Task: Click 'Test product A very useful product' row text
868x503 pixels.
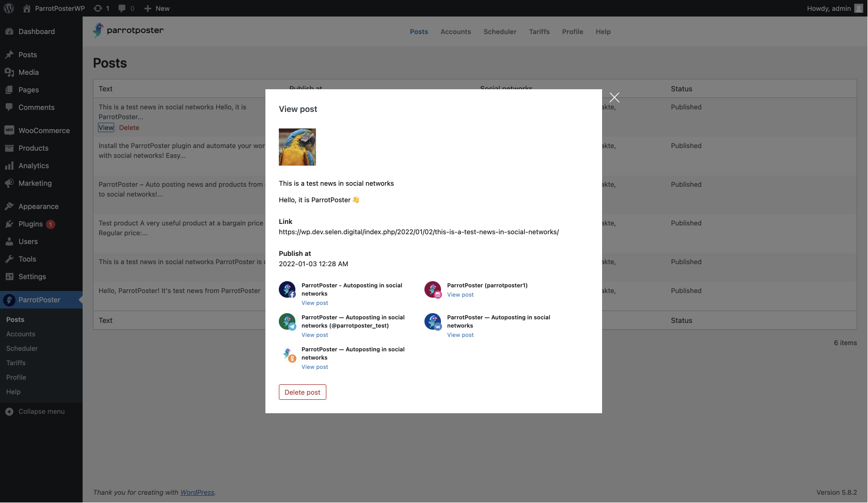Action: click(181, 228)
